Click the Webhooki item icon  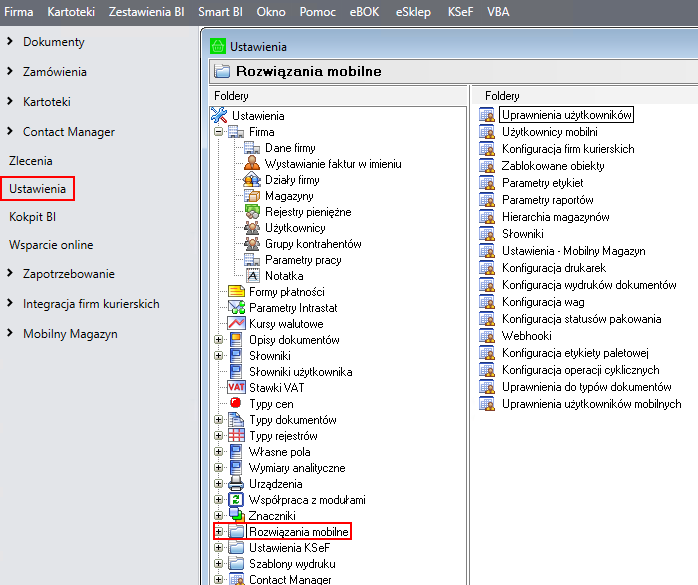point(487,336)
